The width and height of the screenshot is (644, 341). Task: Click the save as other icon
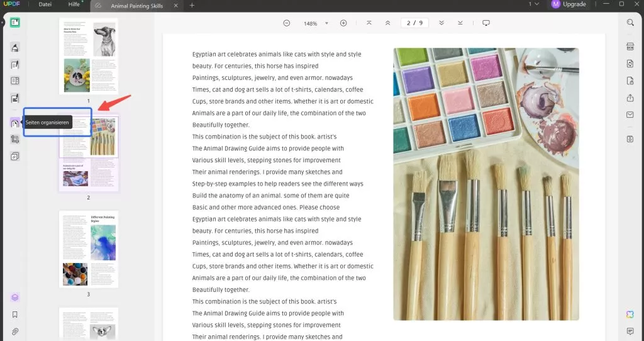pos(630,139)
